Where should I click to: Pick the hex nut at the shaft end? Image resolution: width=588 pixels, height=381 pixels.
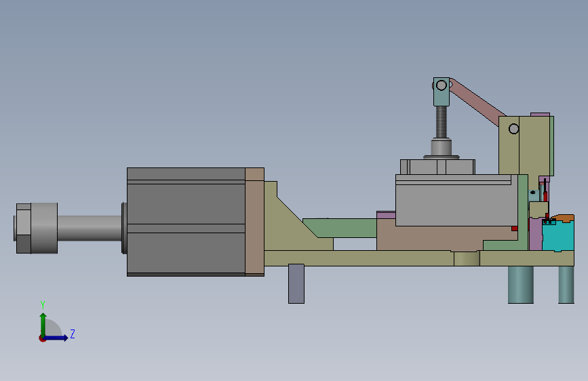23,228
